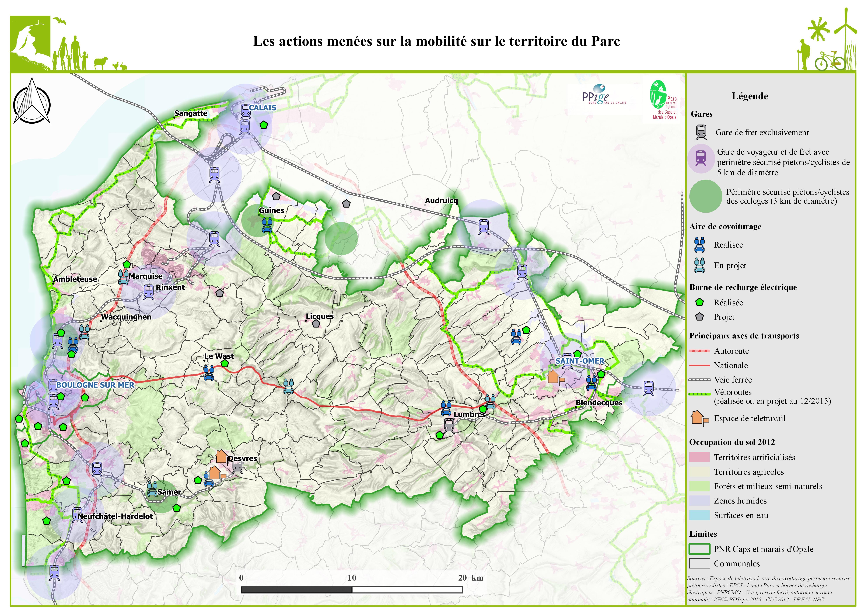Click the Voie ferrée line sample
This screenshot has height=614, width=868.
699,380
